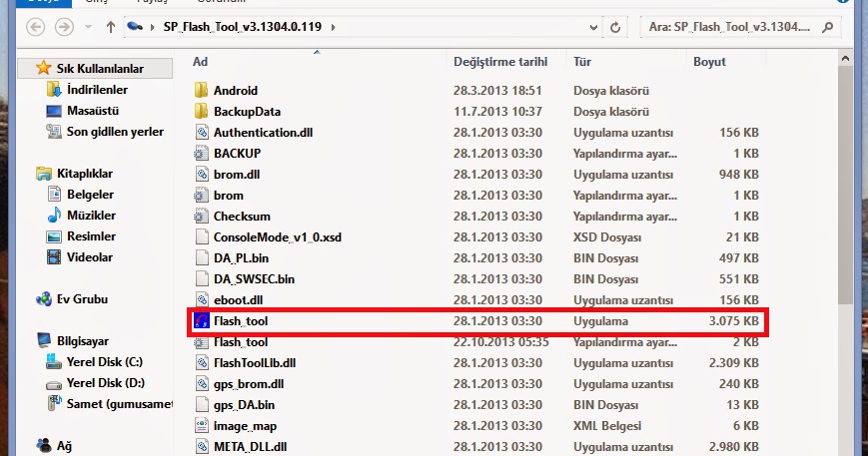Screen dimensions: 868x456
Task: Select file name DA_SWSEC.bin
Action: tap(254, 279)
